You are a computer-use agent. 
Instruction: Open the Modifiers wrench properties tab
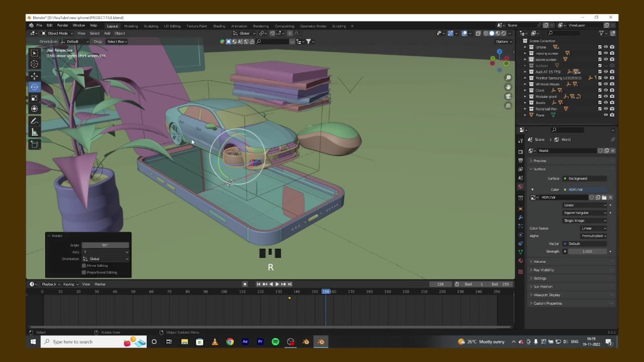point(521,218)
